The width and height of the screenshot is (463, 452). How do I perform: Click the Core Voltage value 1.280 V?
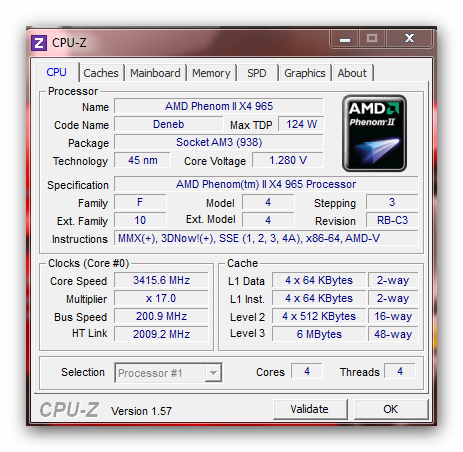pos(288,160)
